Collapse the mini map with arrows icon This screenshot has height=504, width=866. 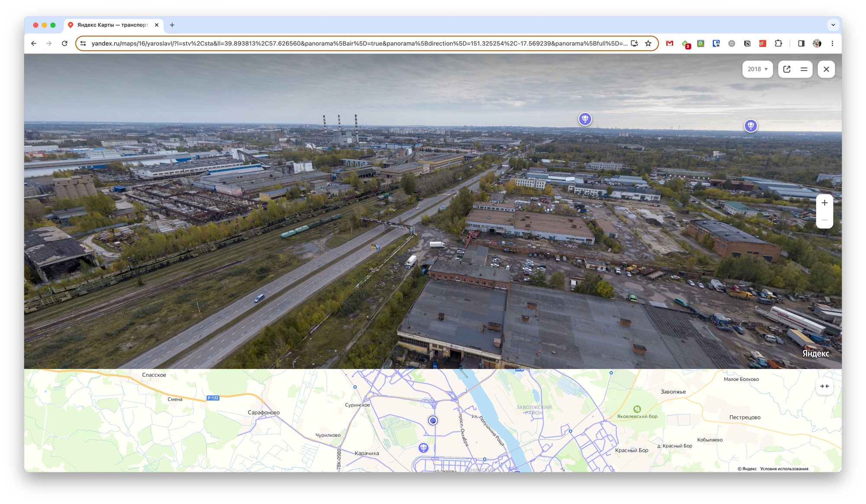click(x=824, y=386)
